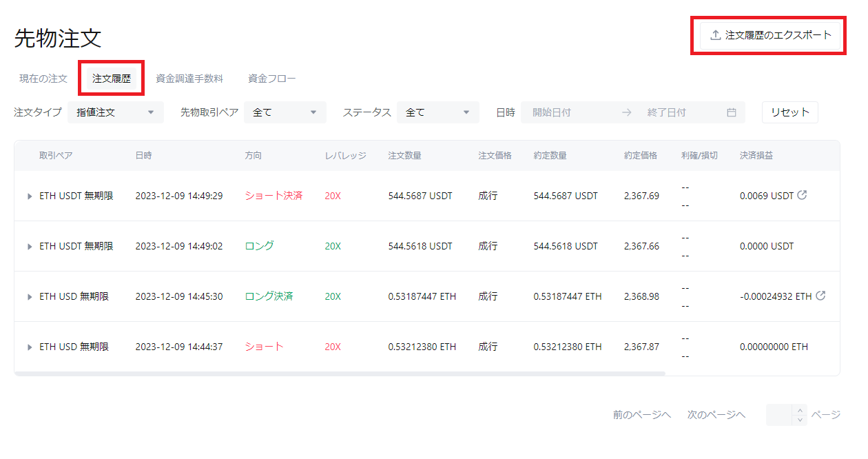Image resolution: width=868 pixels, height=459 pixels.
Task: Expand the 14:49:29 ETH USDT order row
Action: coord(30,196)
